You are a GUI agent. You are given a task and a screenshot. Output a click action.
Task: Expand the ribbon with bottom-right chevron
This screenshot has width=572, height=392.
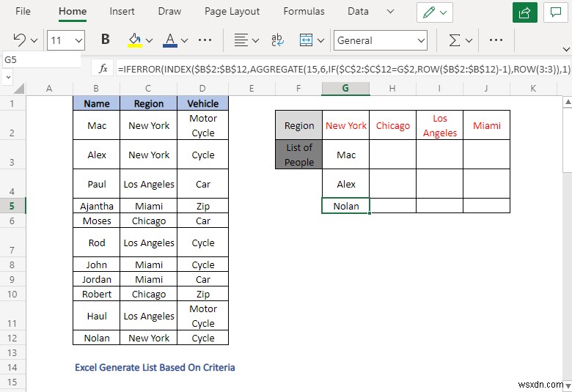point(566,49)
